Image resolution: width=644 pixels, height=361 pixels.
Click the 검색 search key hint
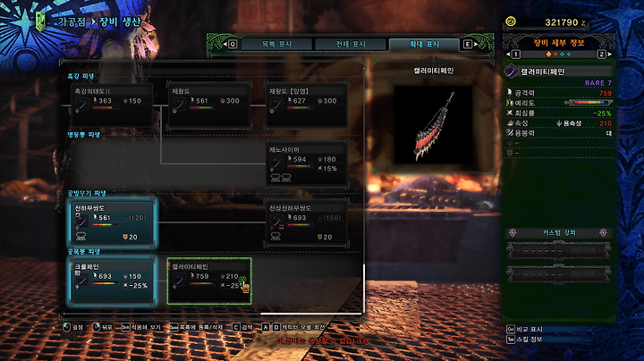tap(242, 327)
